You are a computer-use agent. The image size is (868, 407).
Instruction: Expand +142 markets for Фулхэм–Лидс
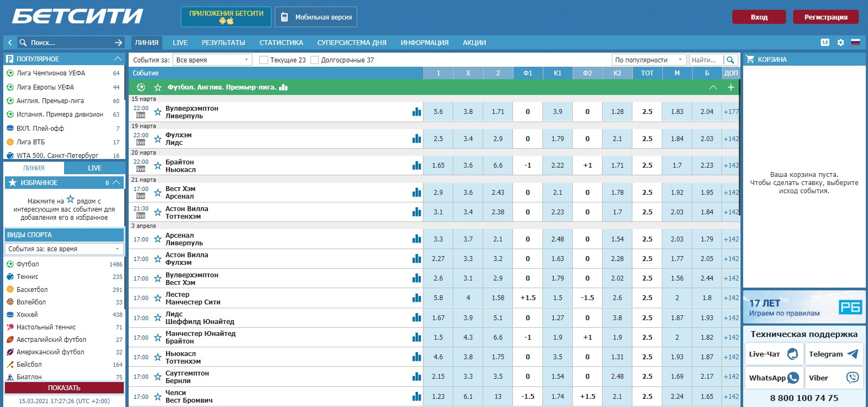click(731, 138)
